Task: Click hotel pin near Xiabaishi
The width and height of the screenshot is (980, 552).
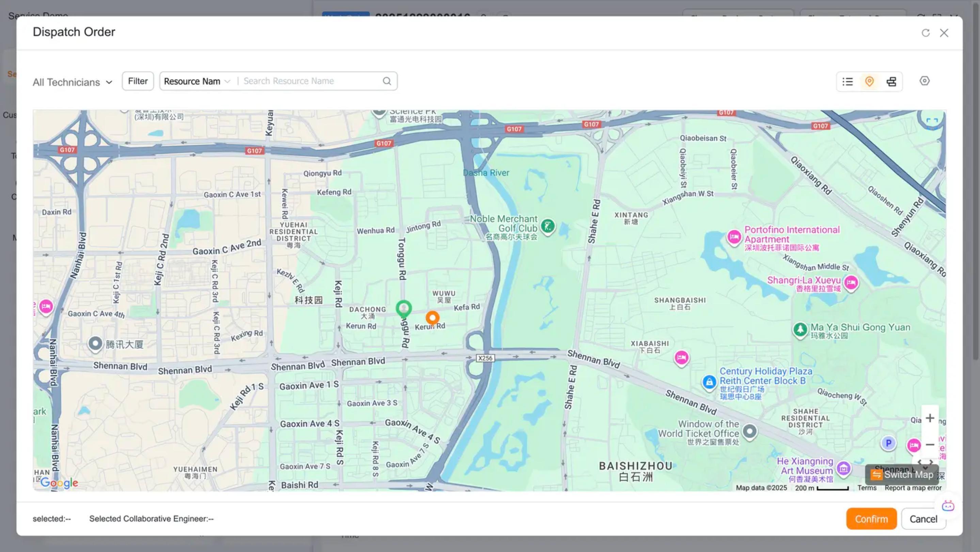Action: [x=681, y=358]
